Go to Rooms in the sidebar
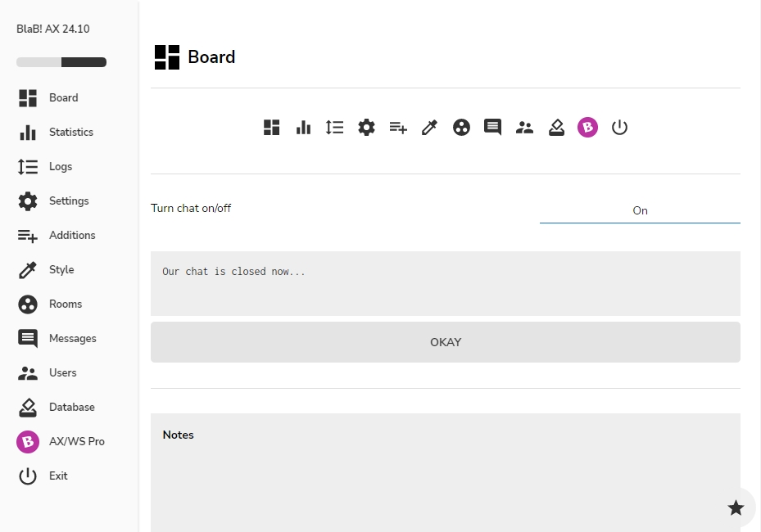761x532 pixels. pyautogui.click(x=65, y=304)
